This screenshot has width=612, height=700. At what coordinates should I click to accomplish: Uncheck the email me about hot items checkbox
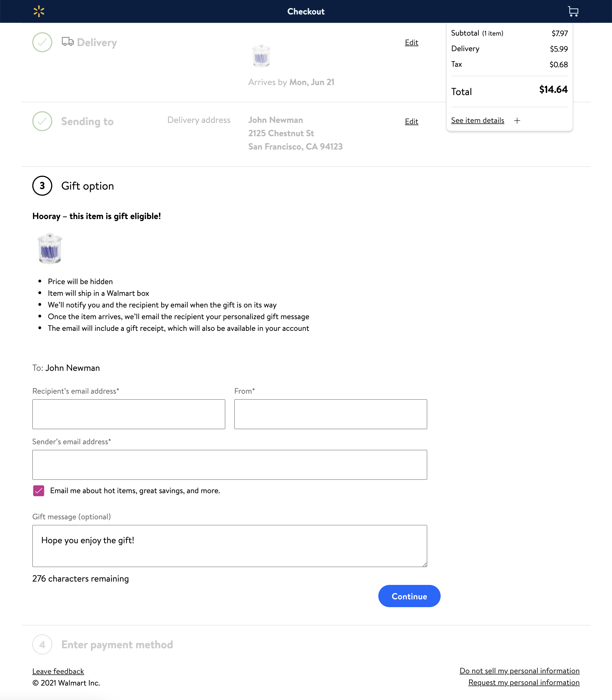(x=39, y=491)
